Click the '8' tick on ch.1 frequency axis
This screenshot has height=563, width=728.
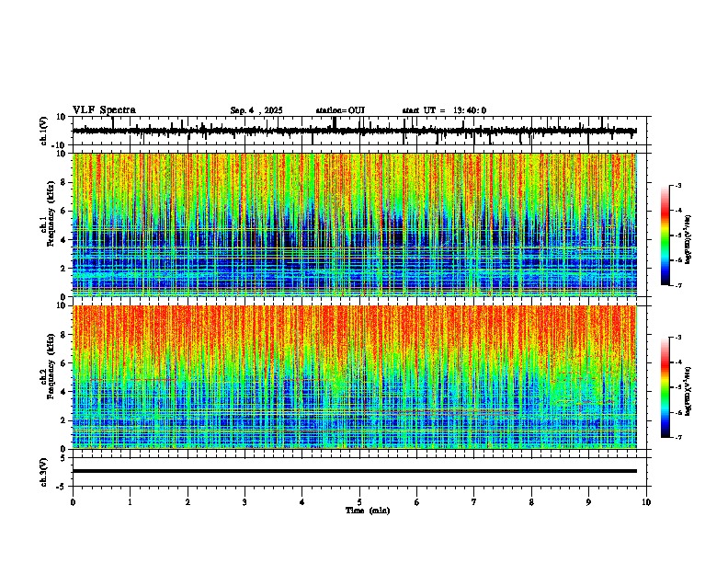[x=64, y=182]
